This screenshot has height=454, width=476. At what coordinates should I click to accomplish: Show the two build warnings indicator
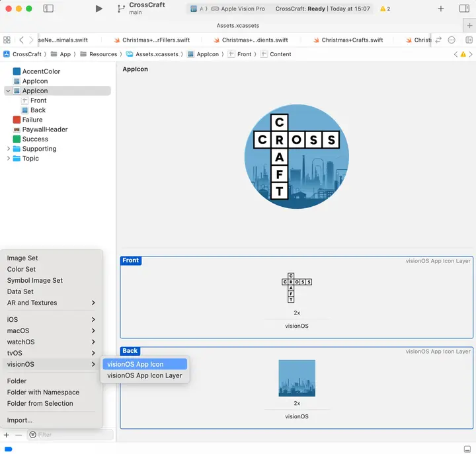pos(385,9)
